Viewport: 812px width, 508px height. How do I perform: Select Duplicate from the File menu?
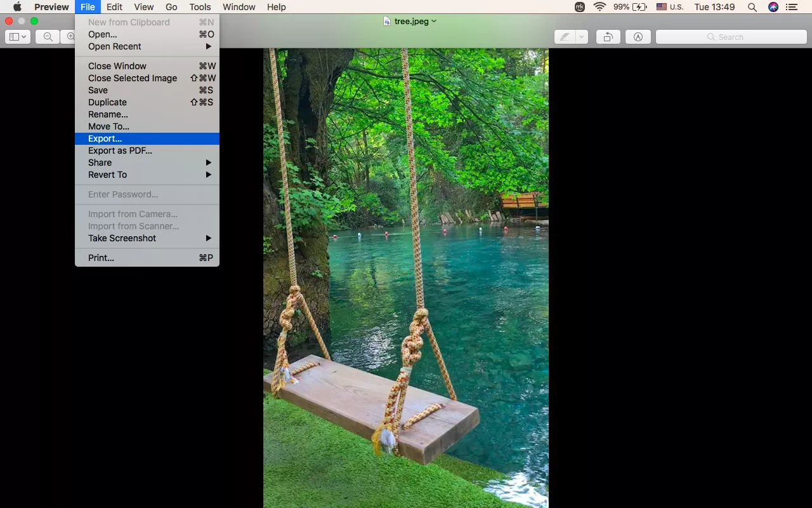point(107,102)
